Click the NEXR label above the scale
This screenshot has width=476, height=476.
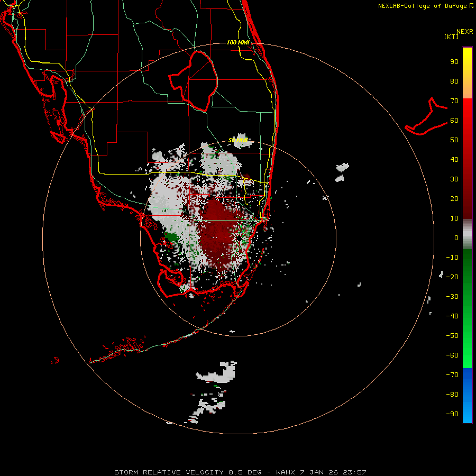click(x=464, y=32)
